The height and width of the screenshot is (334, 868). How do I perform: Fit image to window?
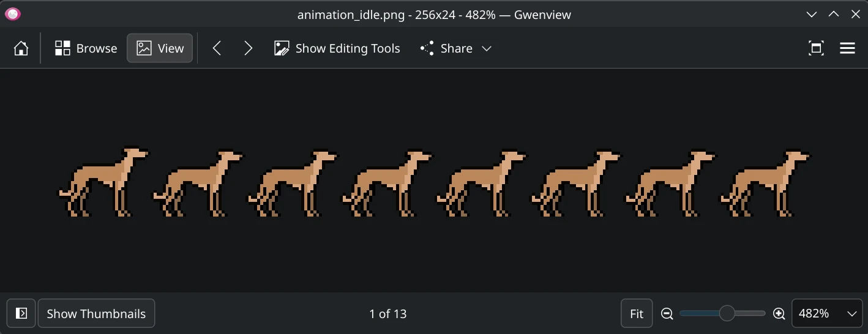click(x=637, y=313)
